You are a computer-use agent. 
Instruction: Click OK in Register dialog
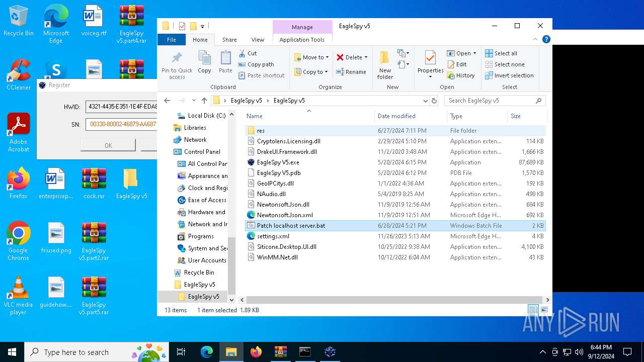point(108,145)
